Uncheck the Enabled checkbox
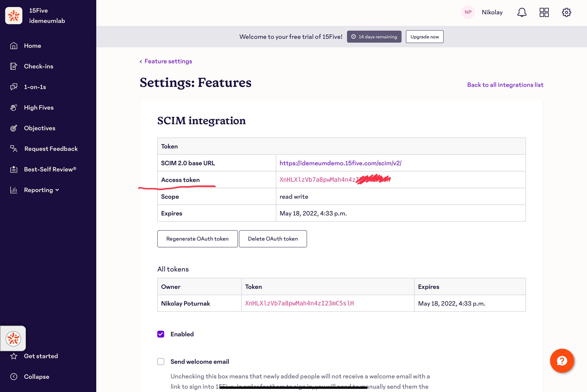 (161, 334)
